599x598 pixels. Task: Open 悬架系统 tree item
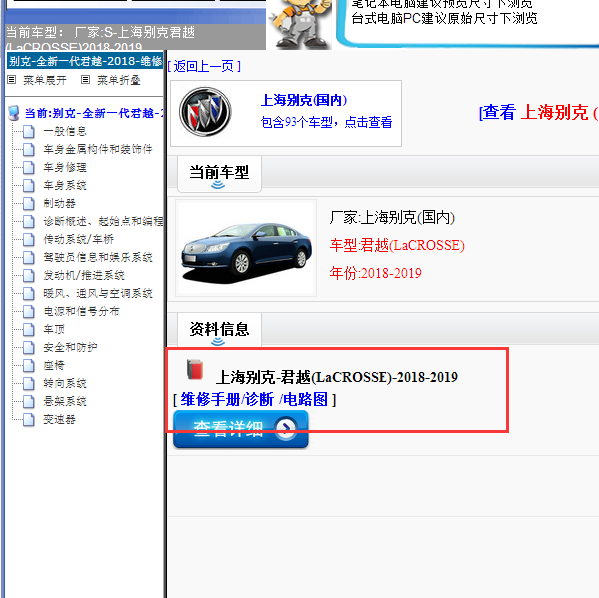point(65,401)
